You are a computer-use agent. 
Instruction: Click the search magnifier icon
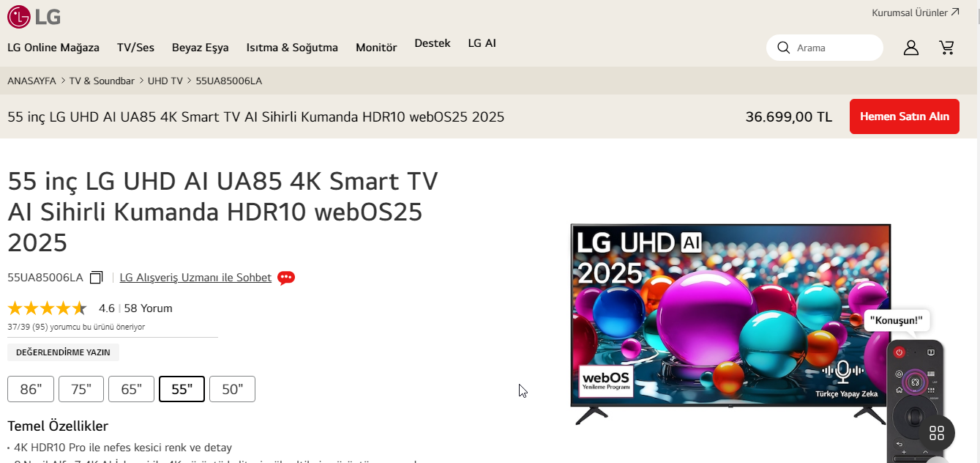[x=783, y=48]
